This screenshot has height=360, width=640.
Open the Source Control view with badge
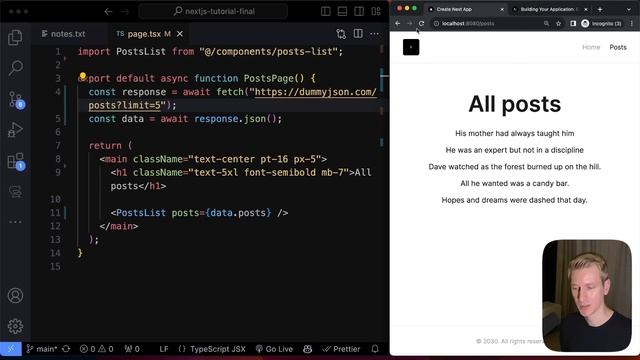16,100
